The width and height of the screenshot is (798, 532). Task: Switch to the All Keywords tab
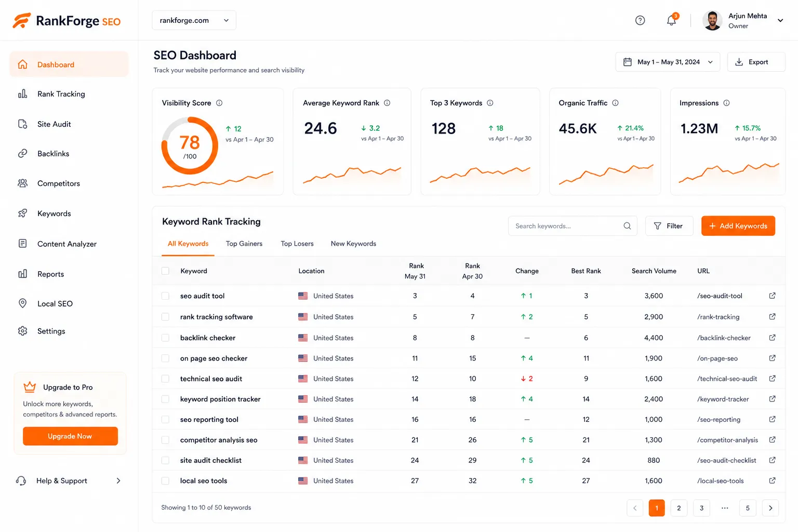[188, 244]
